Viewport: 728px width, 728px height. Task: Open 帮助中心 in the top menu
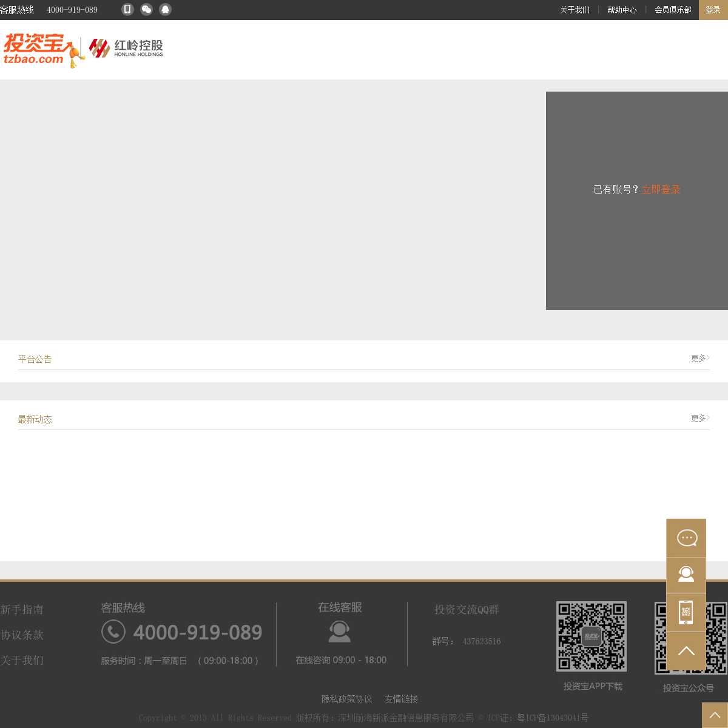tap(622, 10)
